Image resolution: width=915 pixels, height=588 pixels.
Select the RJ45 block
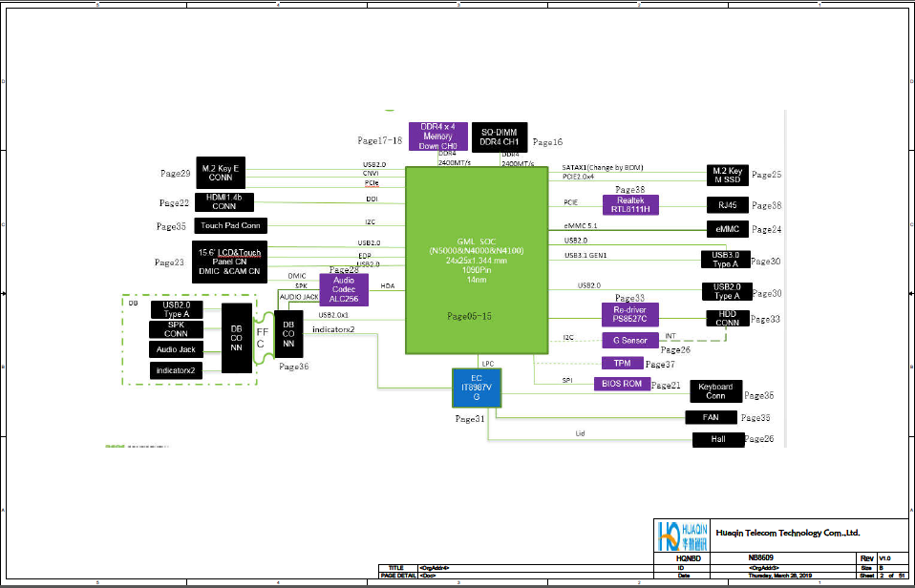728,205
